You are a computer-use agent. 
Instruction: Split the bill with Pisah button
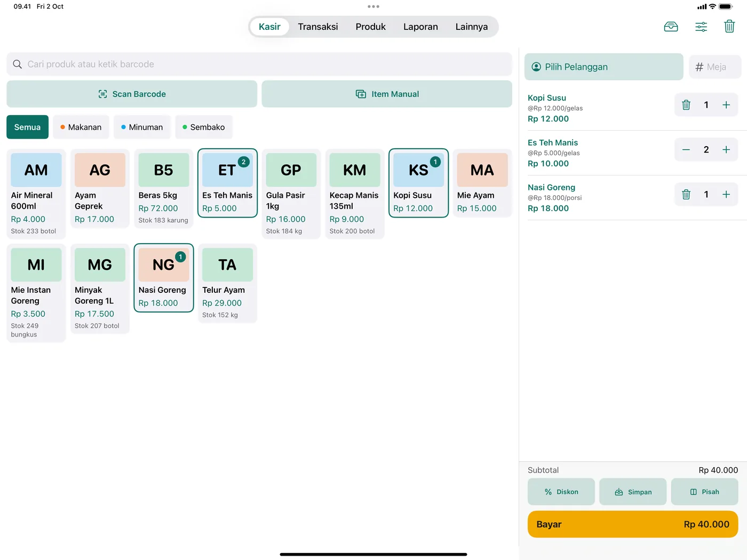(x=704, y=492)
